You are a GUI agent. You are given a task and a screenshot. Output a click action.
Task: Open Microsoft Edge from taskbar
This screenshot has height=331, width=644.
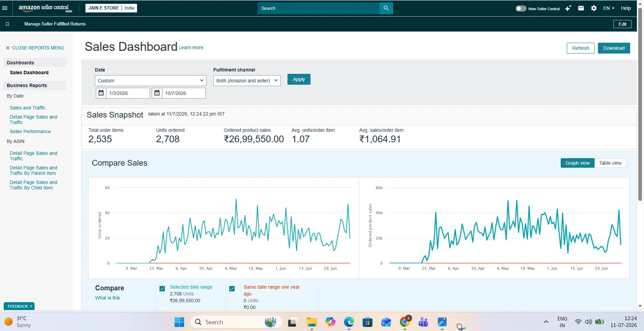[x=349, y=322]
